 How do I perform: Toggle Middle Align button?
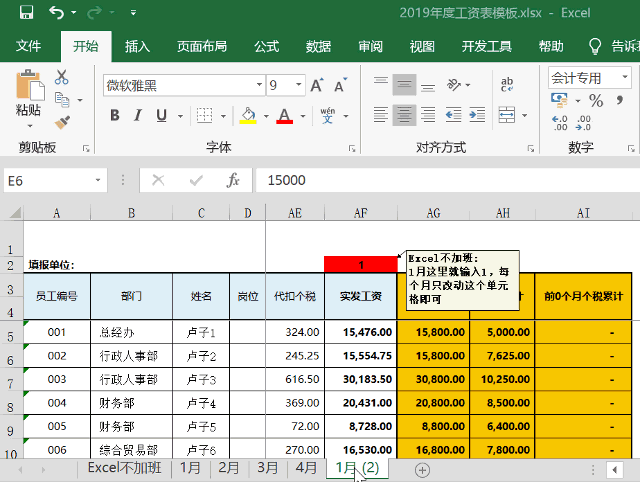click(404, 84)
